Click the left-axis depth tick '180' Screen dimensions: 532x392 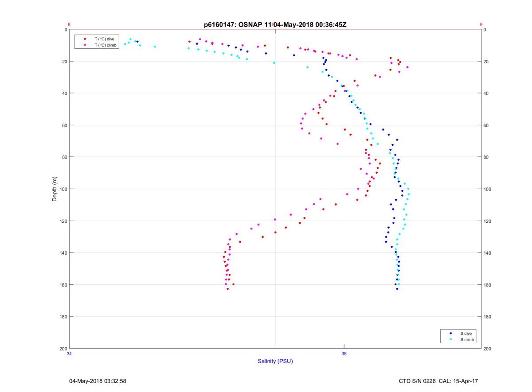63,317
